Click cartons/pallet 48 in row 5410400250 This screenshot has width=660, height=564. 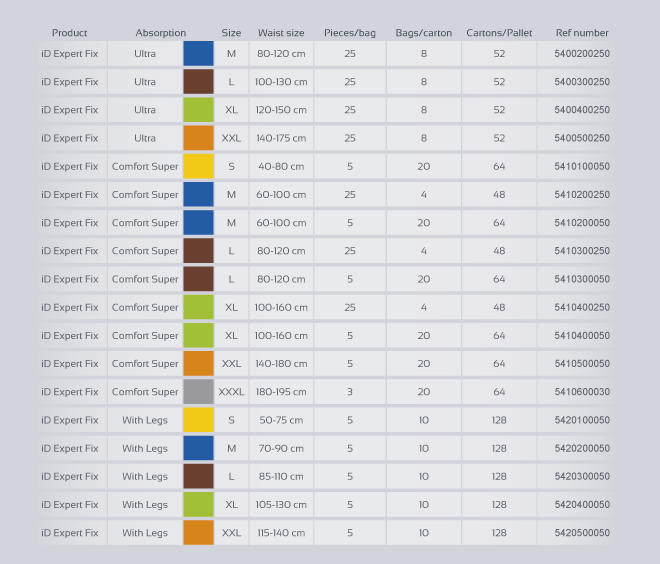pos(499,307)
